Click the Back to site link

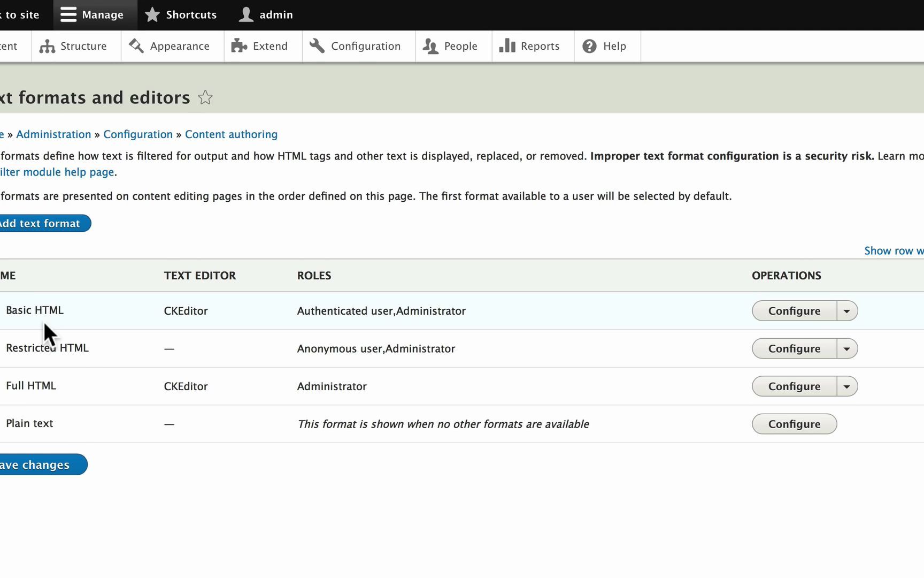(x=20, y=15)
